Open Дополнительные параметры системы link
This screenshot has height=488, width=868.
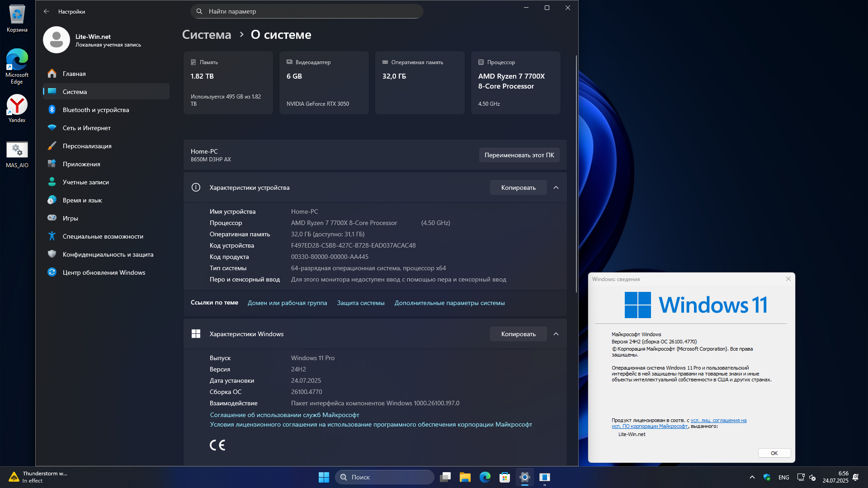pyautogui.click(x=449, y=303)
